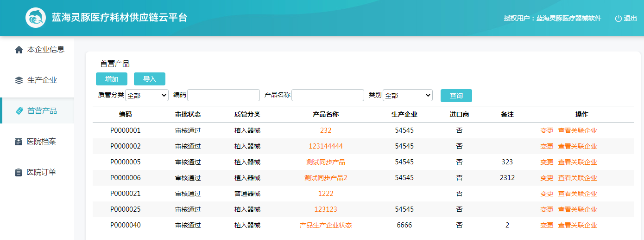The width and height of the screenshot is (644, 240).
Task: Click the 查询 search button
Action: pos(456,96)
